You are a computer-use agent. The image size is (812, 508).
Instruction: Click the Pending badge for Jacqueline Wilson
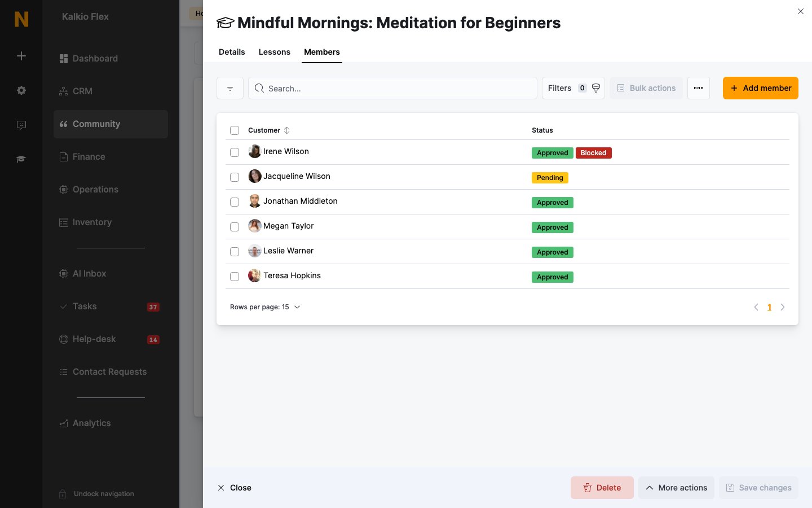click(x=550, y=178)
